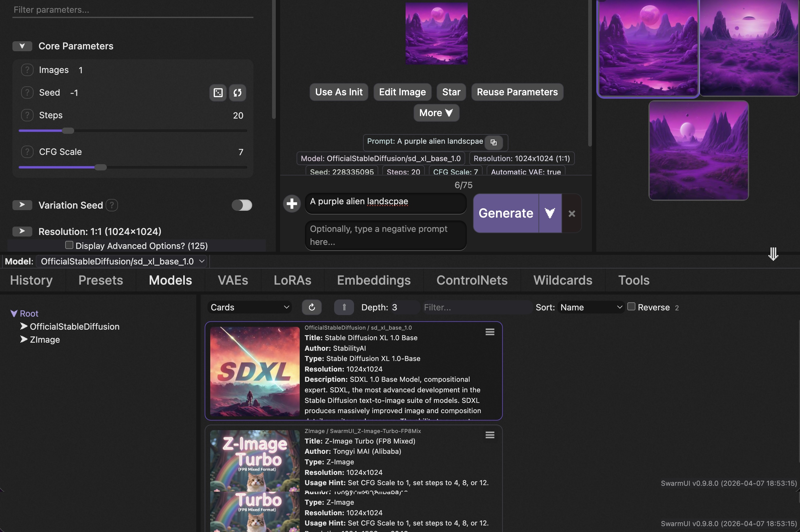The image size is (800, 532).
Task: Open the ControlNets tab
Action: (472, 280)
